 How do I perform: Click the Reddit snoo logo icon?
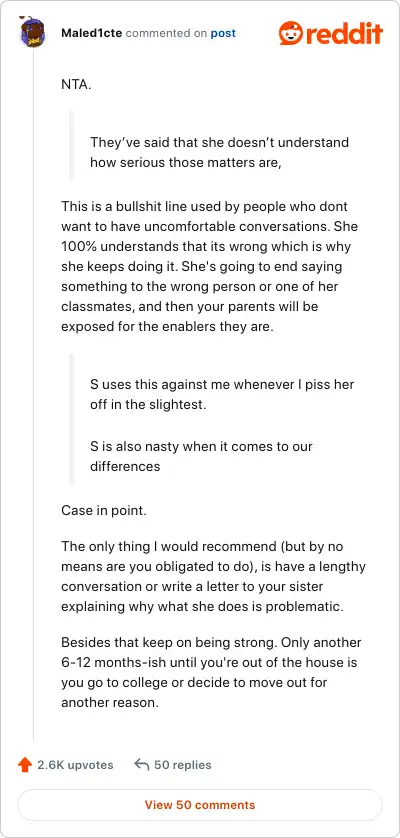(x=291, y=33)
